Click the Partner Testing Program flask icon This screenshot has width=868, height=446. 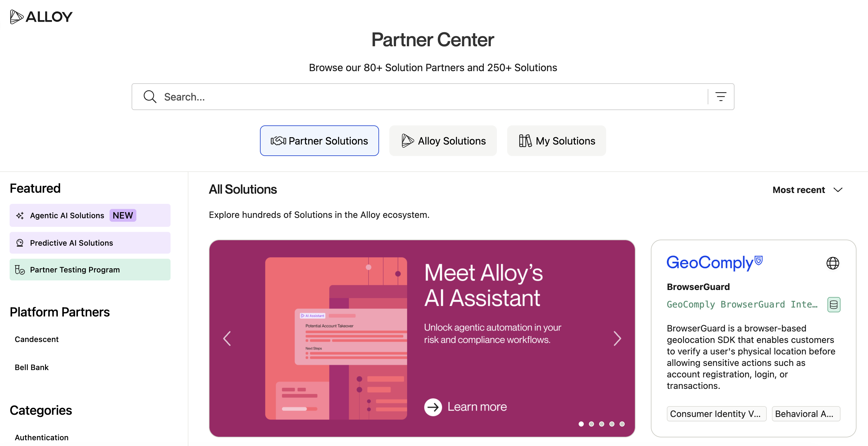coord(19,270)
